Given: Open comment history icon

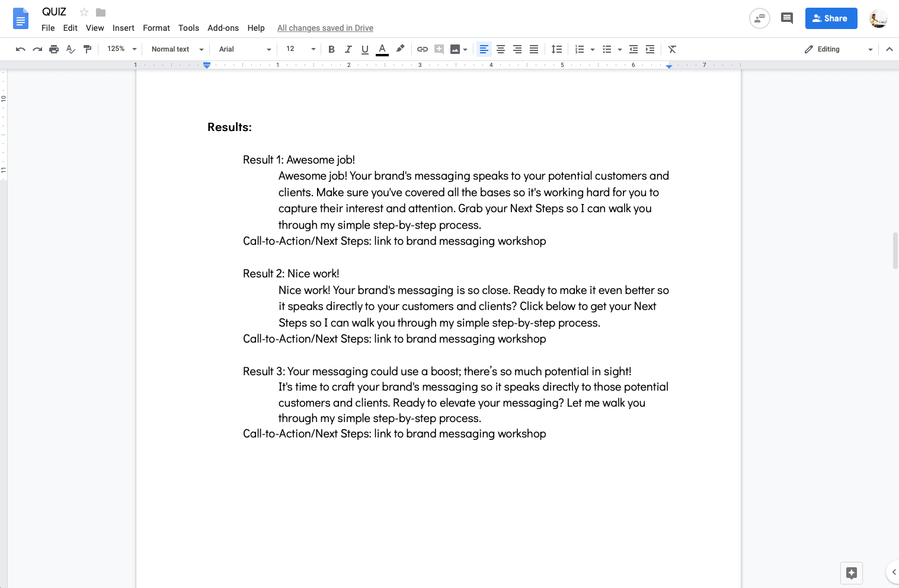Looking at the screenshot, I should 787,18.
